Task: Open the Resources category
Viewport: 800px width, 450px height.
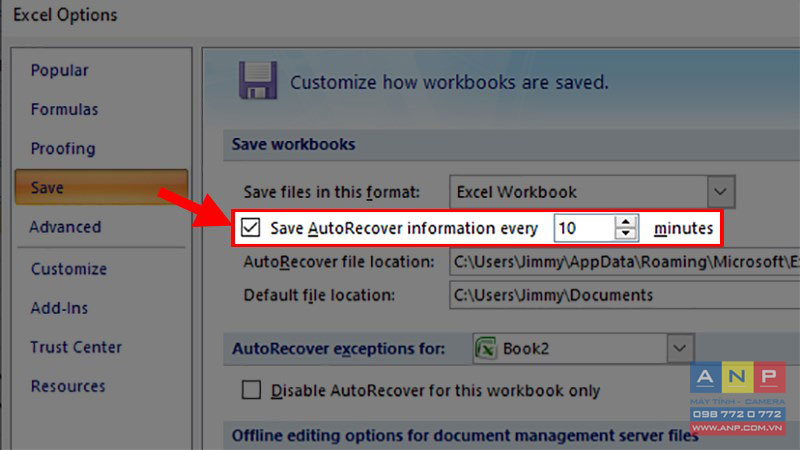Action: click(x=68, y=386)
